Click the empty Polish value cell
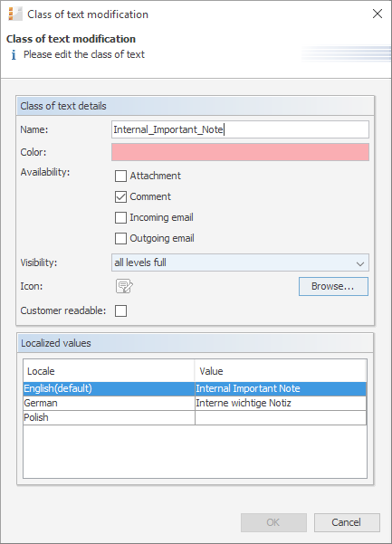 click(281, 417)
